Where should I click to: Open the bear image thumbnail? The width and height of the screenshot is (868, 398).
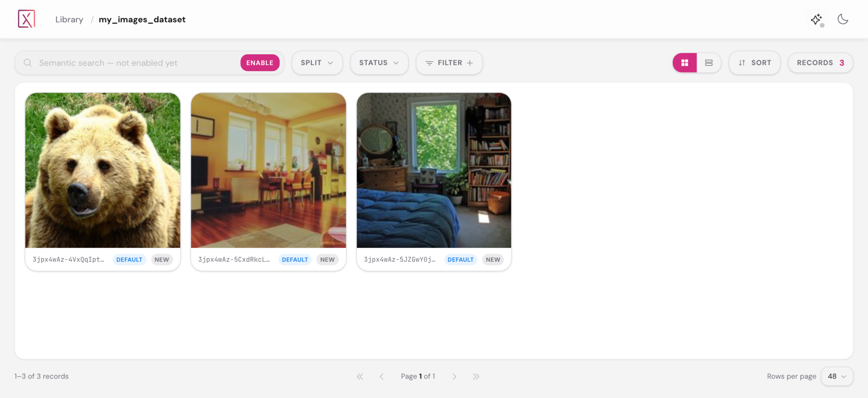coord(103,170)
